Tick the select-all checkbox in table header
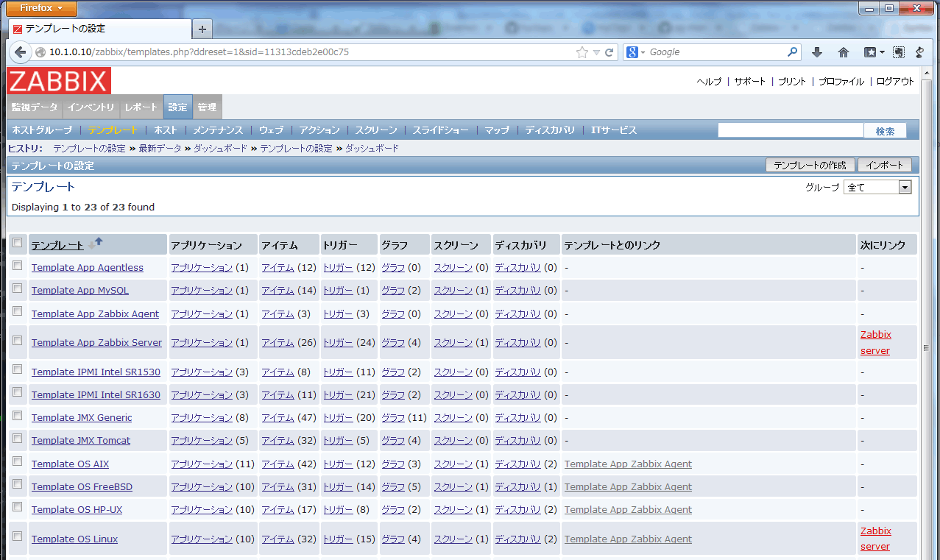 click(x=17, y=243)
